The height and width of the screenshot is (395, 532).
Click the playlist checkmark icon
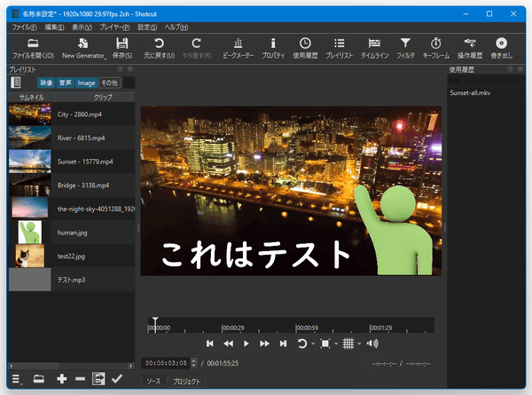coord(117,379)
